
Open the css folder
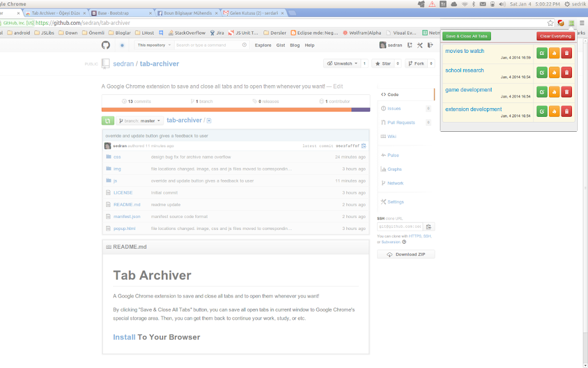point(117,157)
